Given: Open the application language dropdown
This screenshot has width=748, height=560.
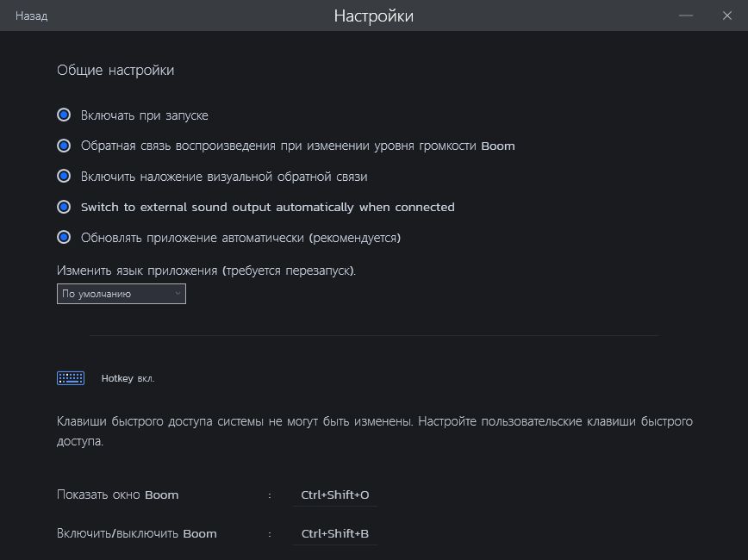Looking at the screenshot, I should coord(121,294).
